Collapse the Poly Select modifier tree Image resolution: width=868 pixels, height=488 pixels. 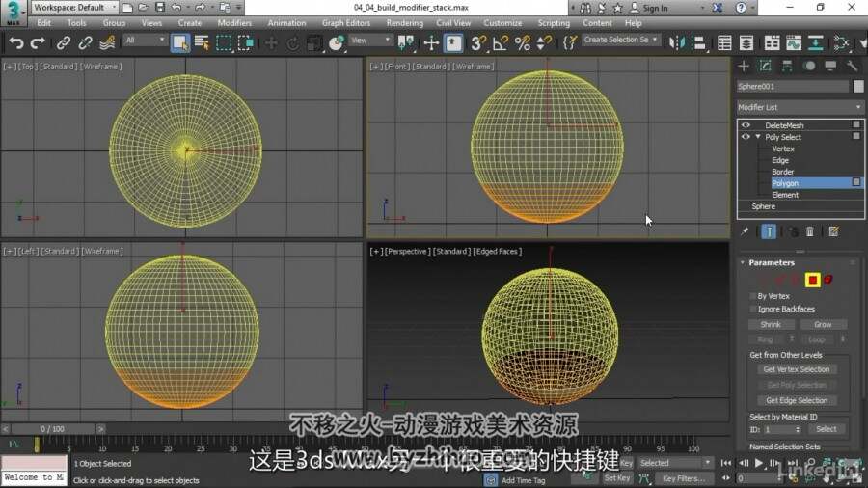tap(758, 137)
